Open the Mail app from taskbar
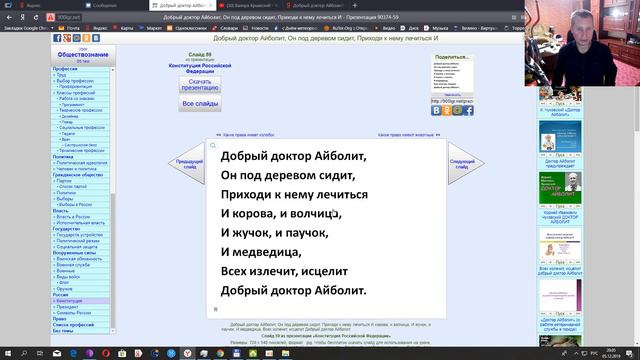The image size is (640, 360). [x=57, y=353]
